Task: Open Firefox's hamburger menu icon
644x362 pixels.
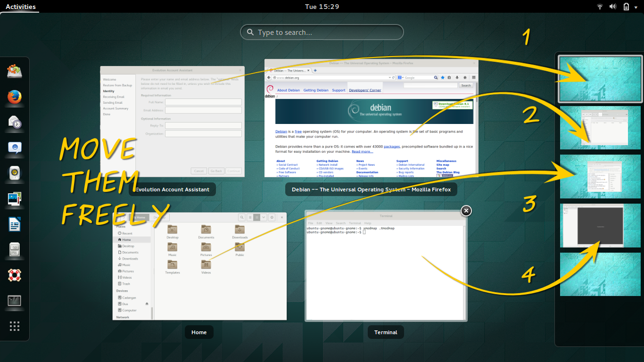Action: click(473, 77)
